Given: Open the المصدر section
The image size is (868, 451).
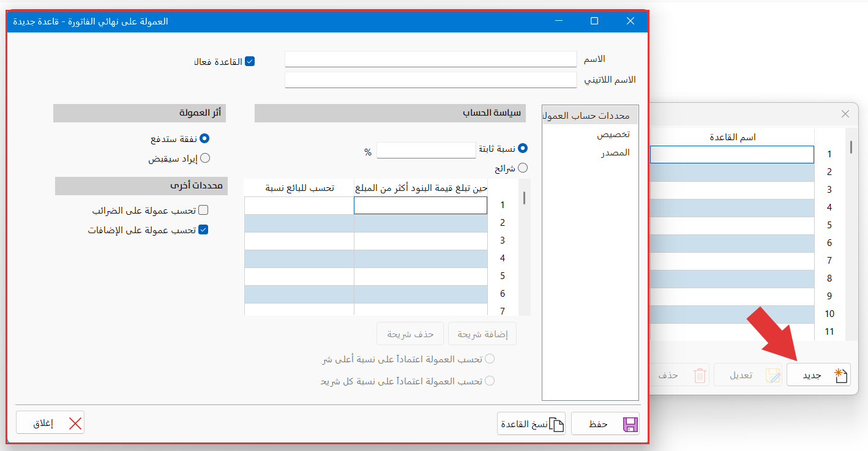Looking at the screenshot, I should pyautogui.click(x=615, y=152).
